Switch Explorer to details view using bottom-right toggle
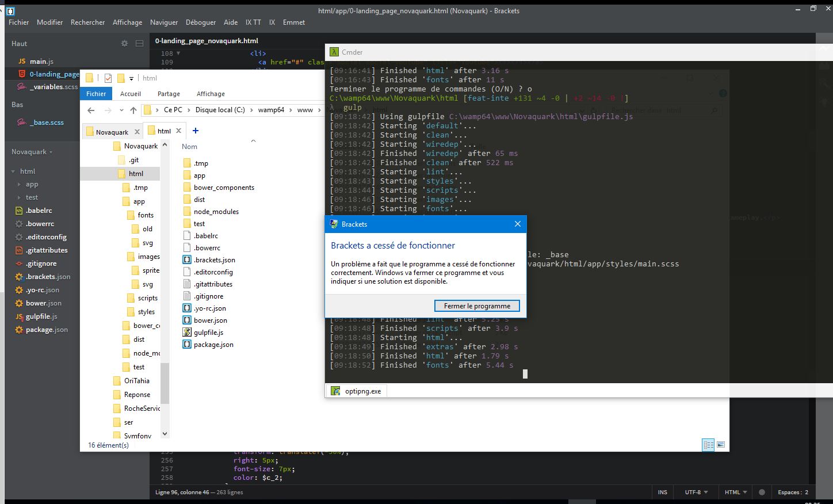The image size is (833, 504). [708, 445]
